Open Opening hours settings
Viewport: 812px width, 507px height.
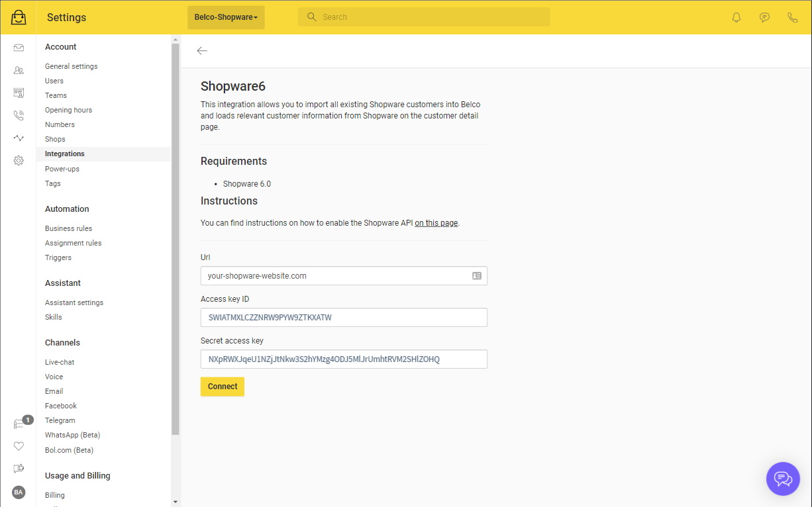(68, 110)
